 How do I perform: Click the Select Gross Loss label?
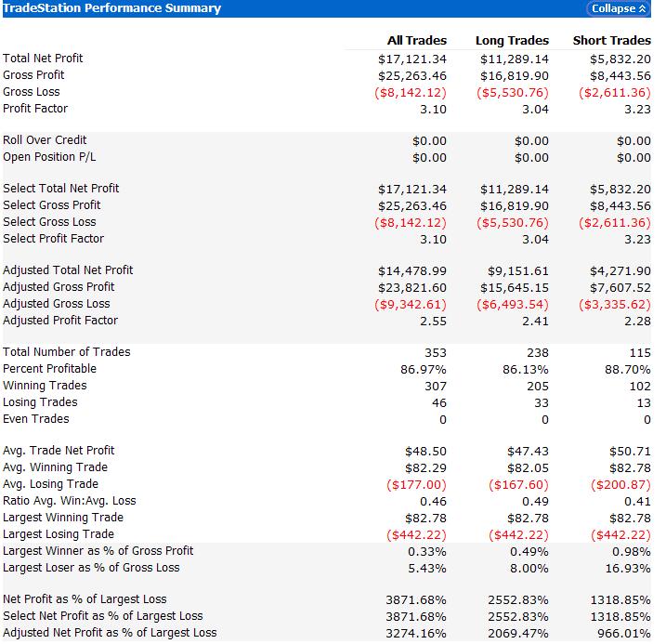49,222
